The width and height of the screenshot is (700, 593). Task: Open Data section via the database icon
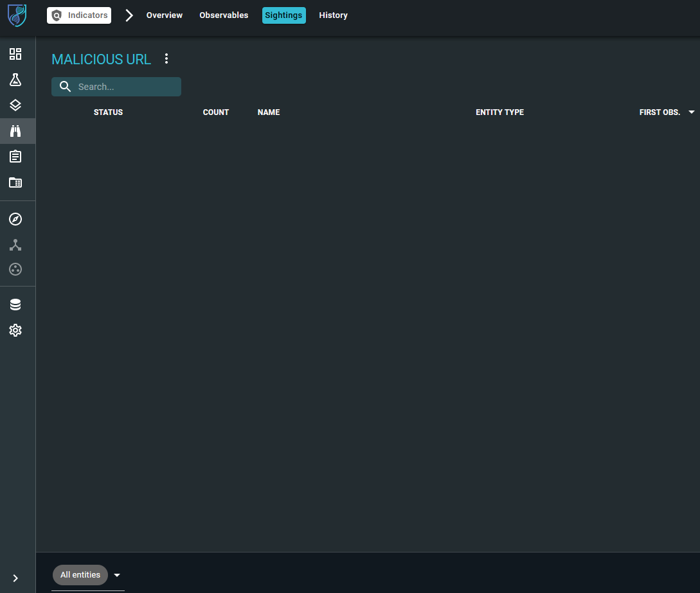point(15,304)
